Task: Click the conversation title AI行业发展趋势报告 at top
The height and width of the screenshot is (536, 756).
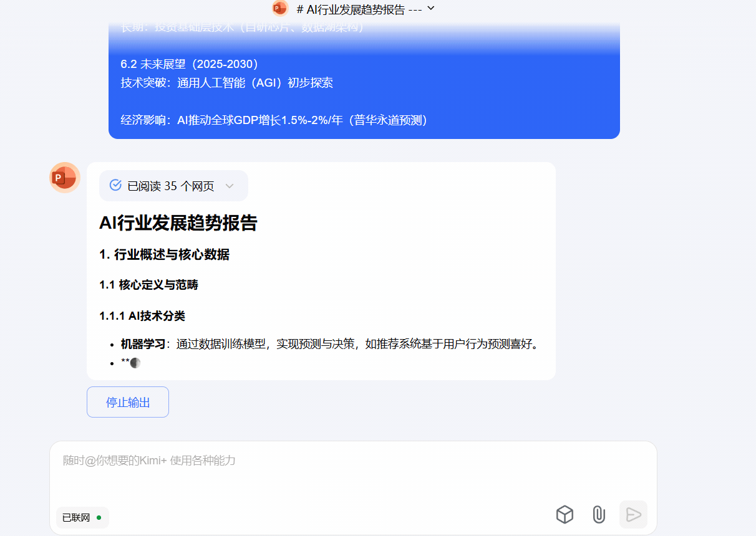Action: (x=360, y=9)
